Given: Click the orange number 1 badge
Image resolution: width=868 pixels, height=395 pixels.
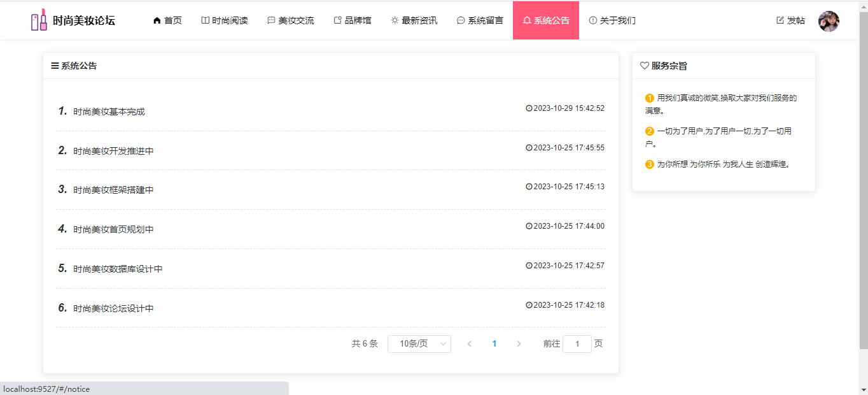Looking at the screenshot, I should [650, 98].
